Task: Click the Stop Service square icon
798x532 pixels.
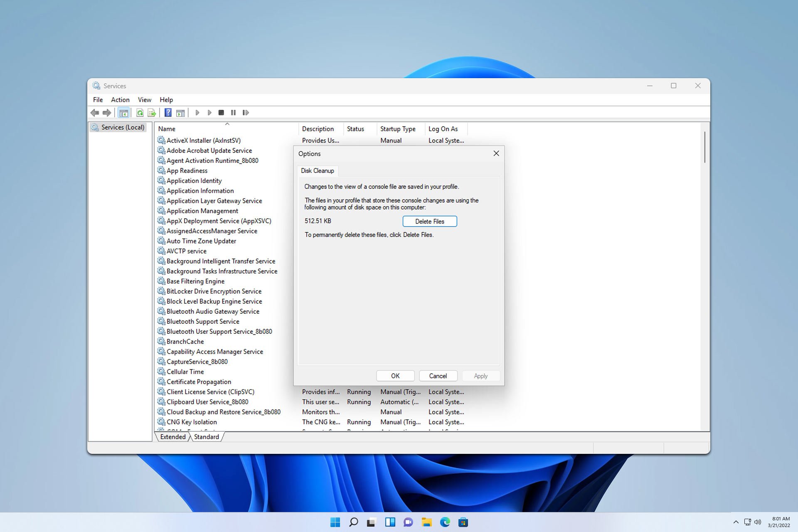Action: coord(222,112)
